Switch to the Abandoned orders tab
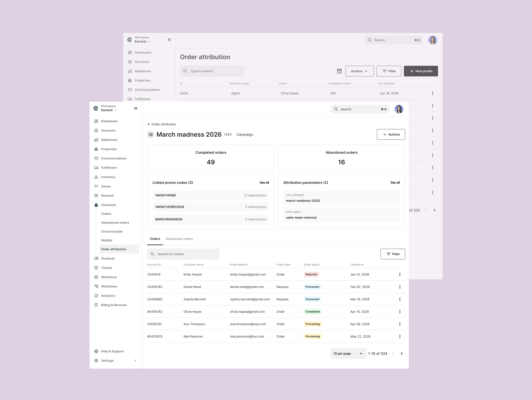Screen dimensions: 532x400 179,239
